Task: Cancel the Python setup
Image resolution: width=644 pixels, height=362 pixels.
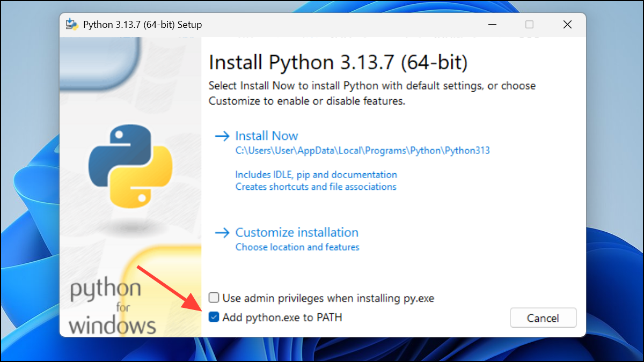Action: click(543, 318)
